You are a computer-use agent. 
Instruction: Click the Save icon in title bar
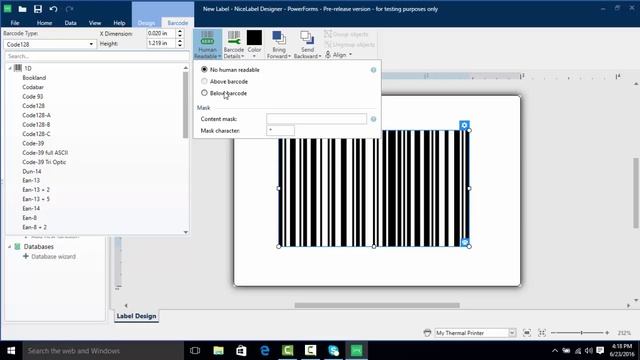click(38, 9)
